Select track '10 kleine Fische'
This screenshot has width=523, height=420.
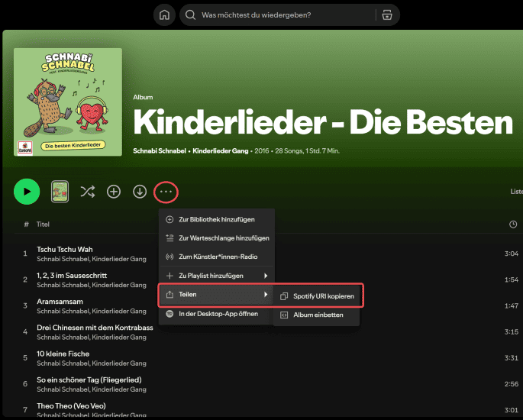63,354
